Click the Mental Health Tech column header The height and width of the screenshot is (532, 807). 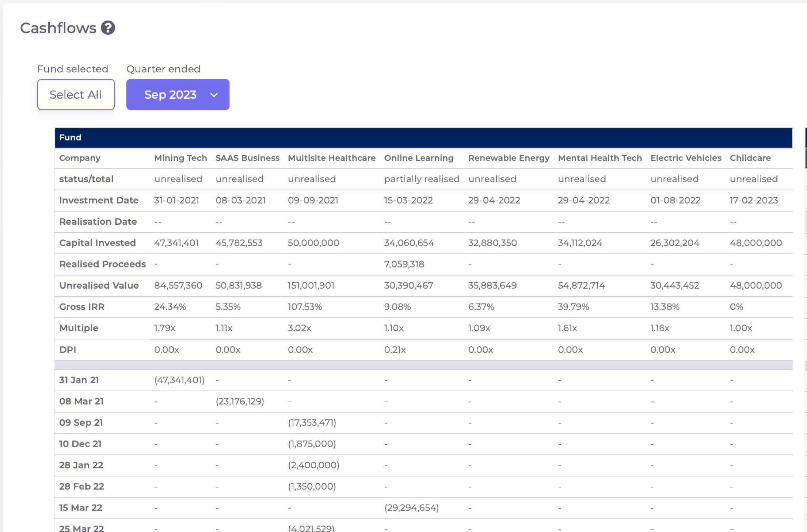tap(599, 158)
